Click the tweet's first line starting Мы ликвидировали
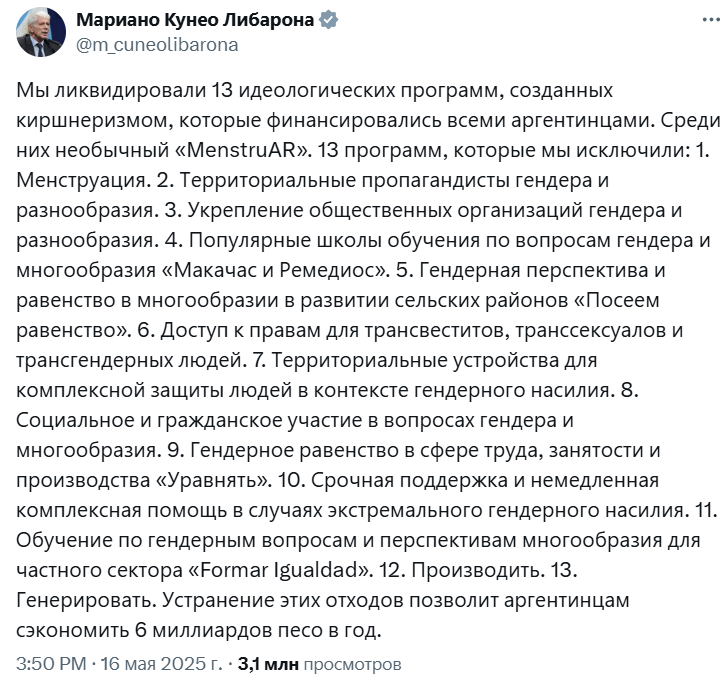Viewport: 726px width, 683px height. 314,90
